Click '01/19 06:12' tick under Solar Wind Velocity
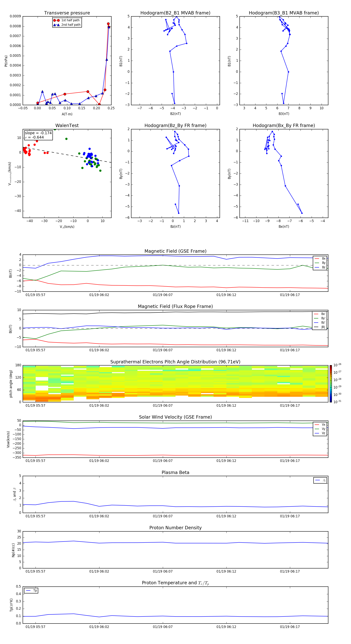Viewport: 351px width, 644px height. point(226,461)
